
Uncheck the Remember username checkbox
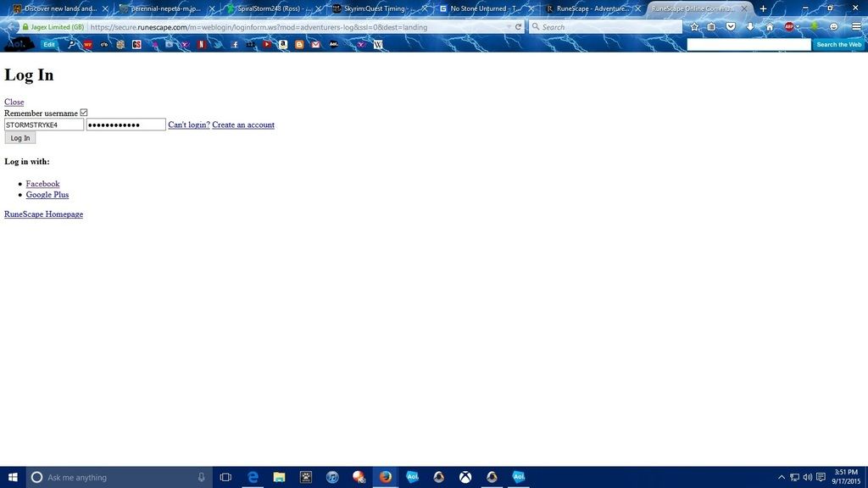click(x=84, y=113)
